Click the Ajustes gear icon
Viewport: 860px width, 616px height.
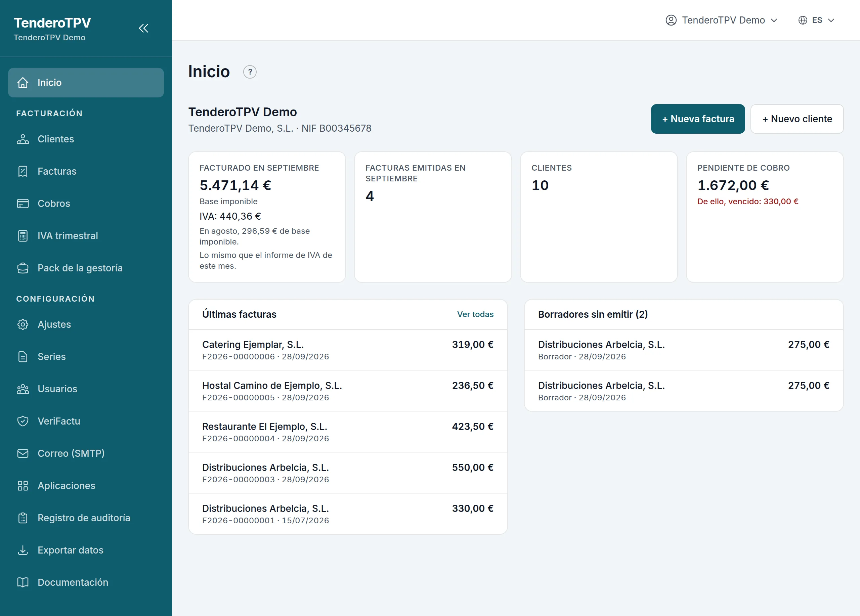tap(23, 324)
